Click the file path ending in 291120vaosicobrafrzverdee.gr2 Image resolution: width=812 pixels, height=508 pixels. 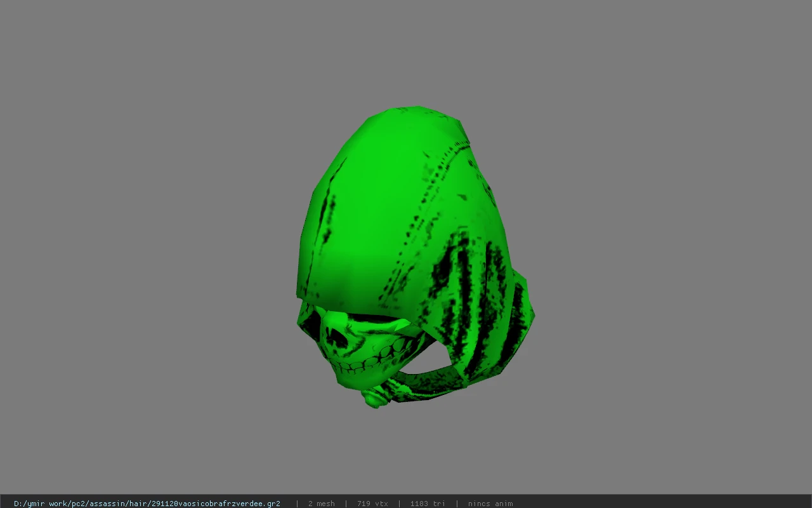click(x=147, y=504)
